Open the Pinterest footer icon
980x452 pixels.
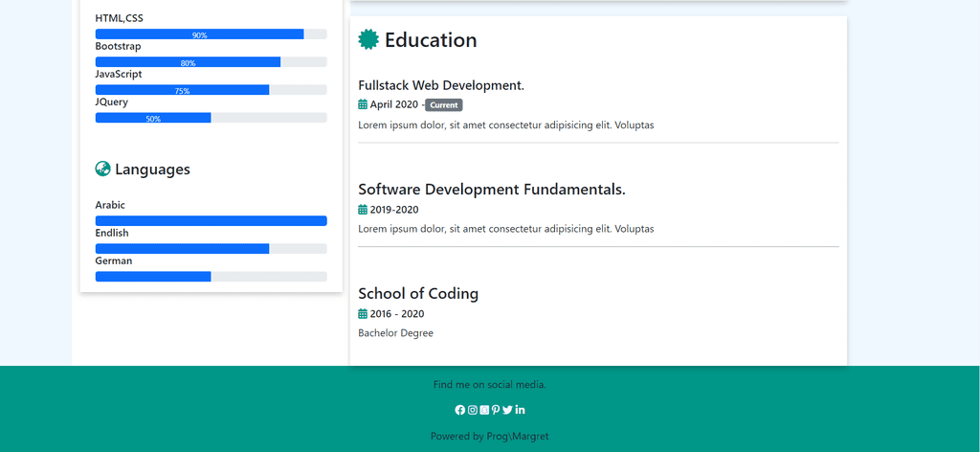point(496,410)
